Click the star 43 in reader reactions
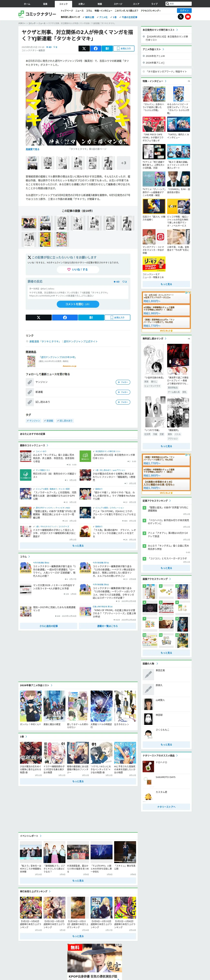The image size is (210, 980). pos(116,282)
